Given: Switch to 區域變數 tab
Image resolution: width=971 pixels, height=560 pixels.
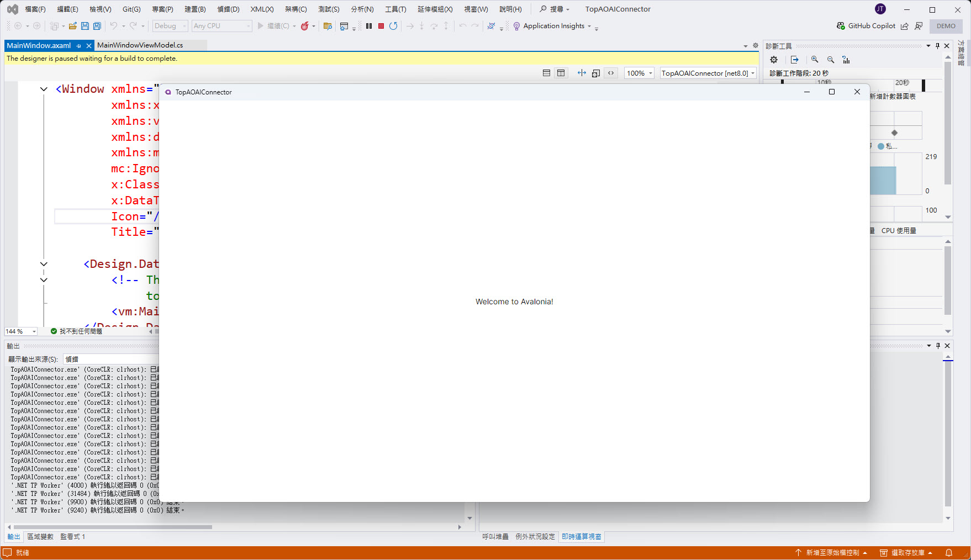Looking at the screenshot, I should coord(40,537).
